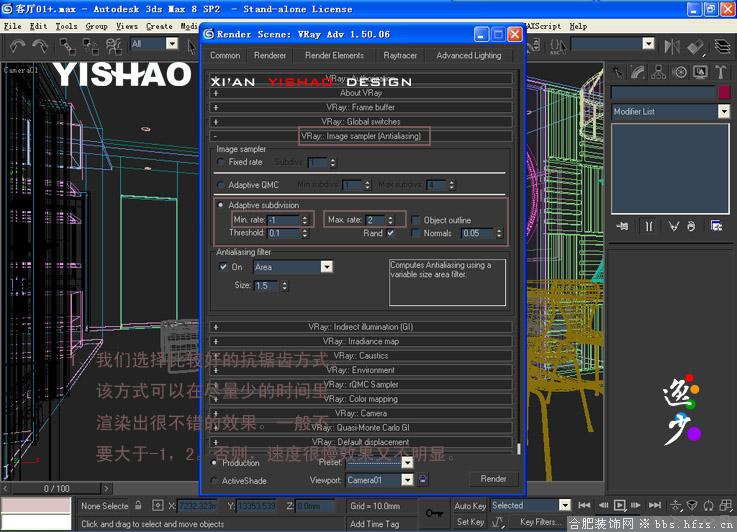Open the Preset dropdown
The width and height of the screenshot is (737, 532).
pyautogui.click(x=380, y=463)
